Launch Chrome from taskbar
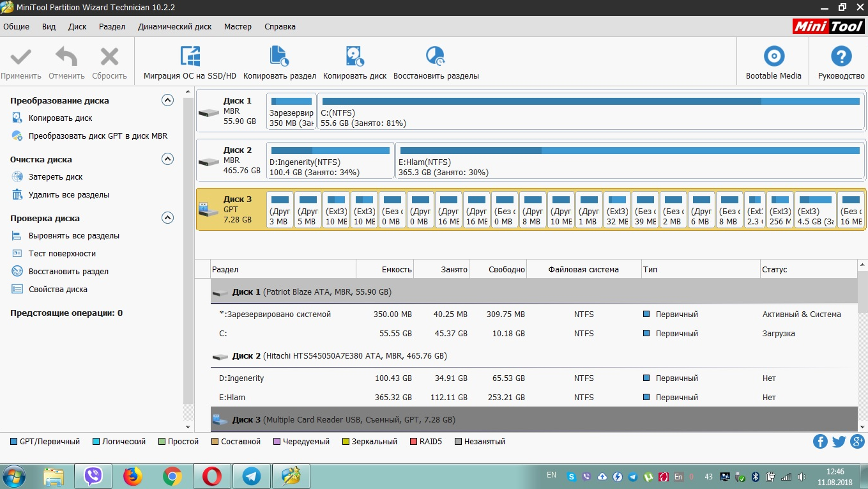Screen dimensions: 868x489 pyautogui.click(x=172, y=476)
